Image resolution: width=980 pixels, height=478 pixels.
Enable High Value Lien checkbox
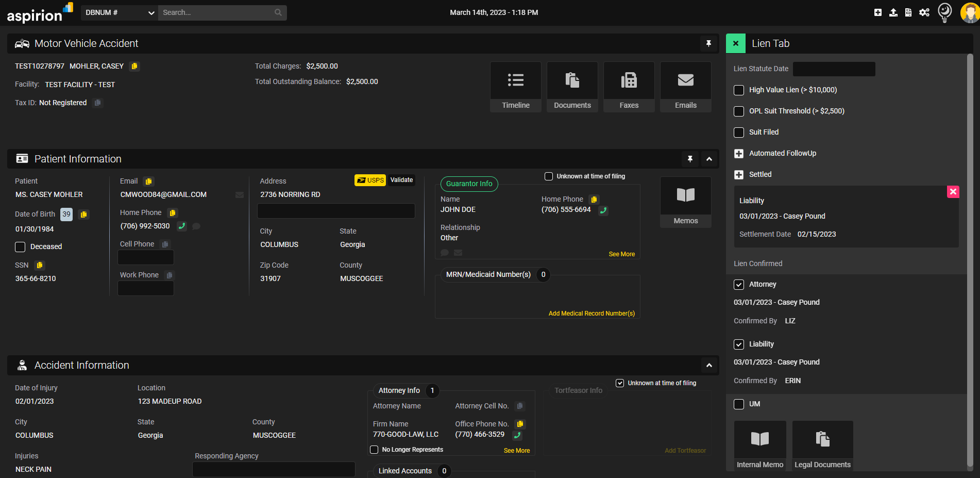739,90
